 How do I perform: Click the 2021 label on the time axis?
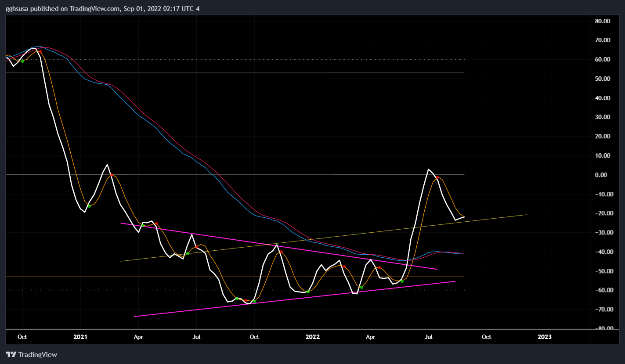(x=80, y=337)
